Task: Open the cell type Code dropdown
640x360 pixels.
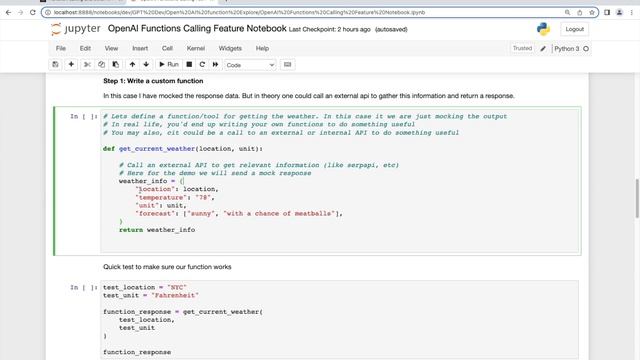Action: point(250,65)
